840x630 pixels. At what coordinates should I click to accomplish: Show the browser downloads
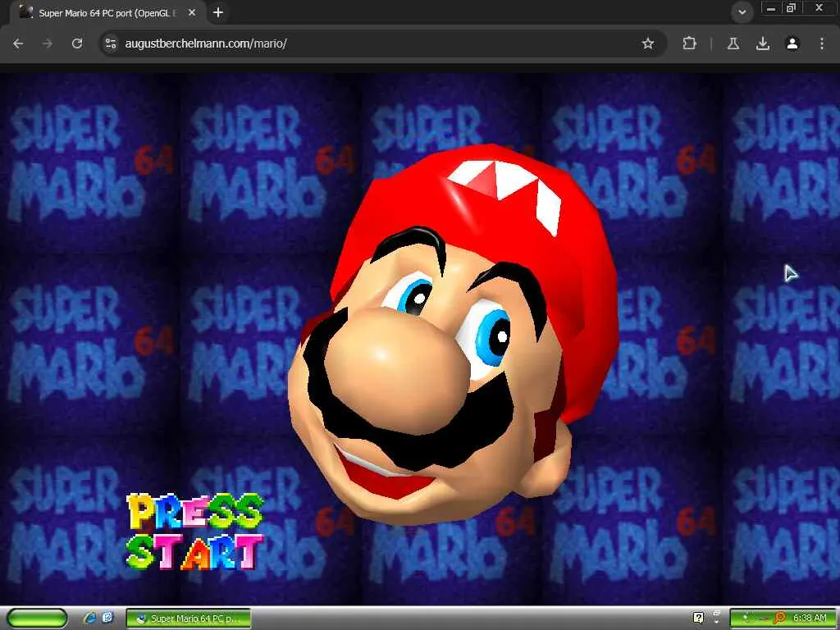[763, 43]
